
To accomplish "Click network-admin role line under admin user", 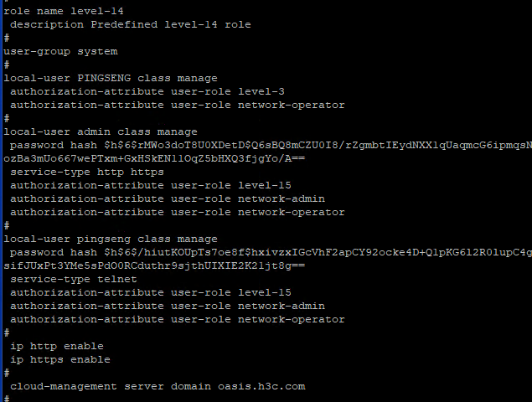I will 167,198.
